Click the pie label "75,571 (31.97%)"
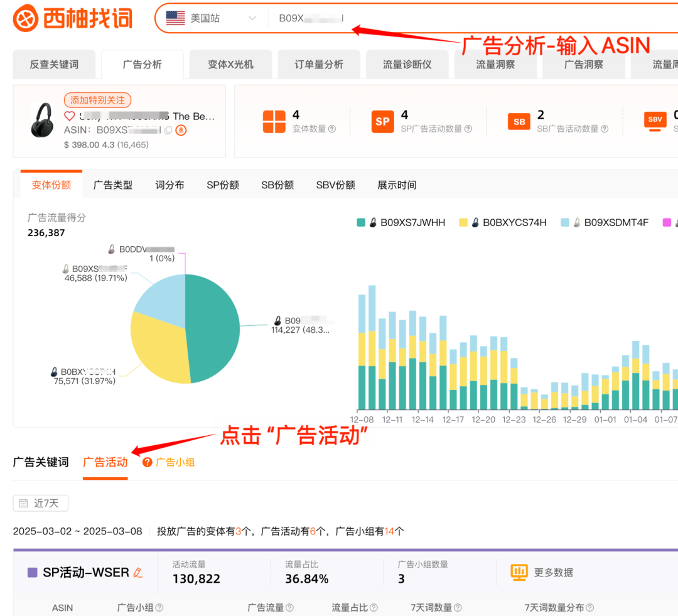 [x=84, y=381]
